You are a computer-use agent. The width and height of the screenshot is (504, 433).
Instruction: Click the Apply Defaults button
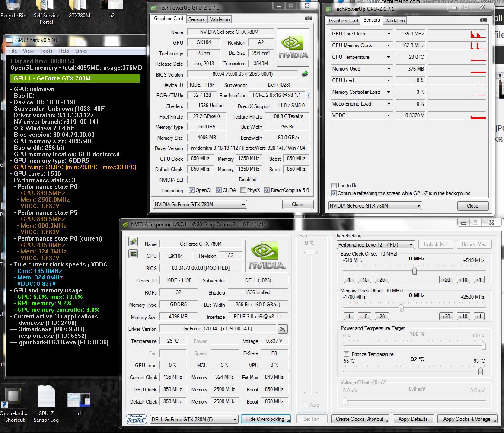[x=413, y=419]
